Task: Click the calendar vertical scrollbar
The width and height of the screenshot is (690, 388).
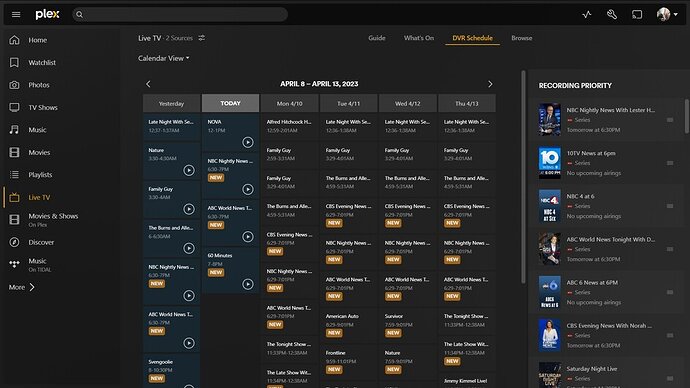Action: 523,176
